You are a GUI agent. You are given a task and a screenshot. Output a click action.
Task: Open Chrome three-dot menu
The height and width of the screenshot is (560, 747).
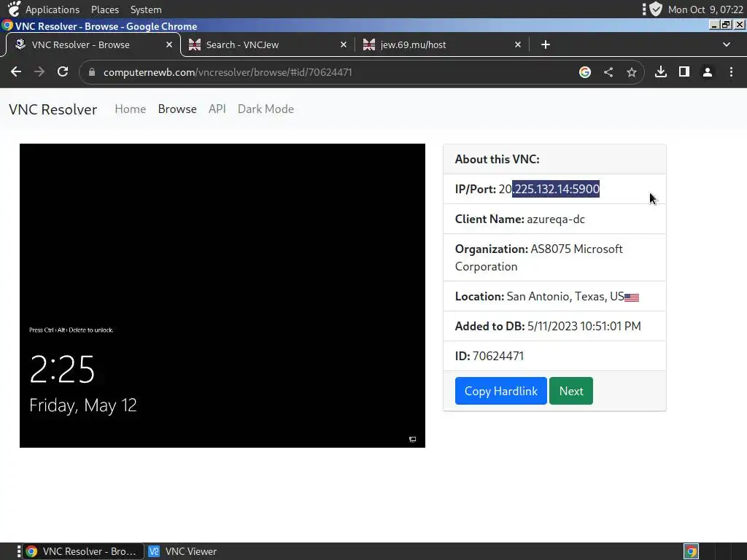tap(731, 72)
